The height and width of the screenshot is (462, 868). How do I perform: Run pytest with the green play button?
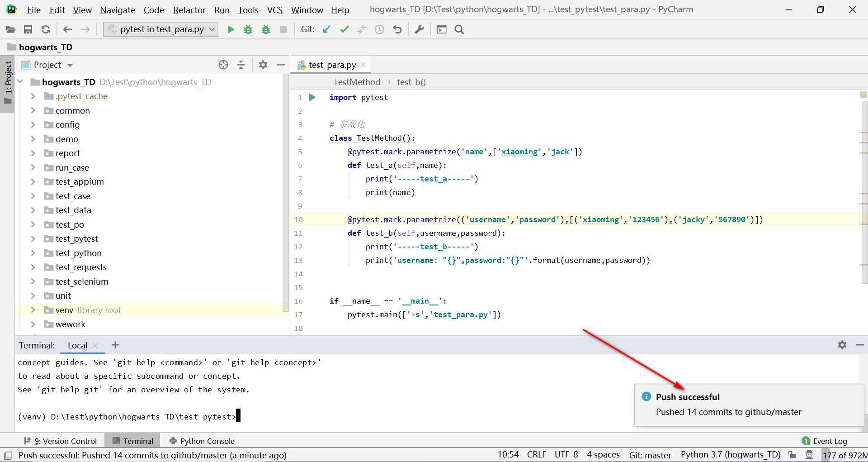coord(231,29)
